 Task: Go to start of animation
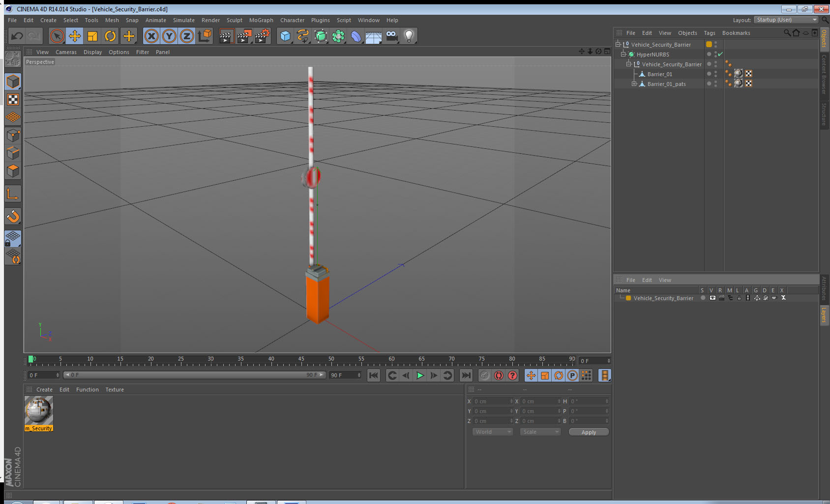[374, 375]
